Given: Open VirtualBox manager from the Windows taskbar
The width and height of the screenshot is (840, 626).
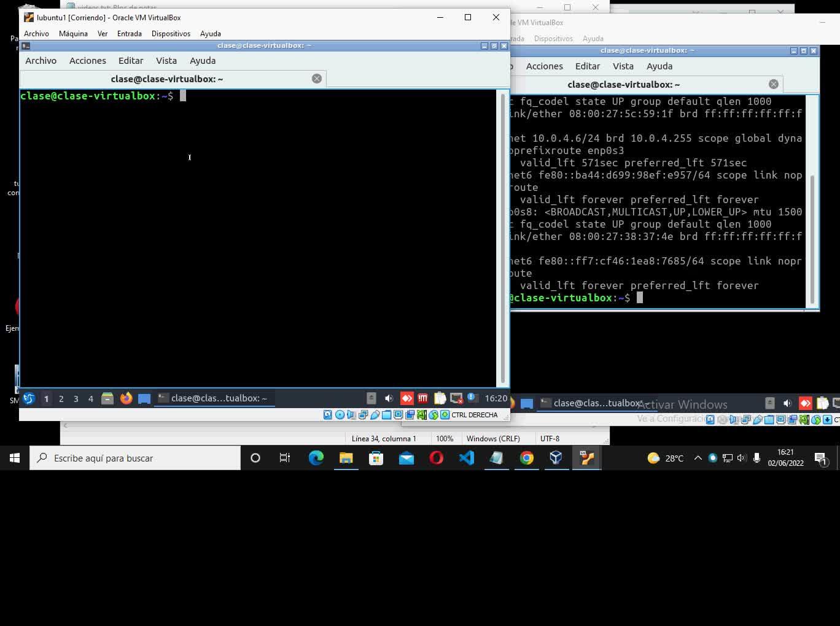Looking at the screenshot, I should coord(556,458).
